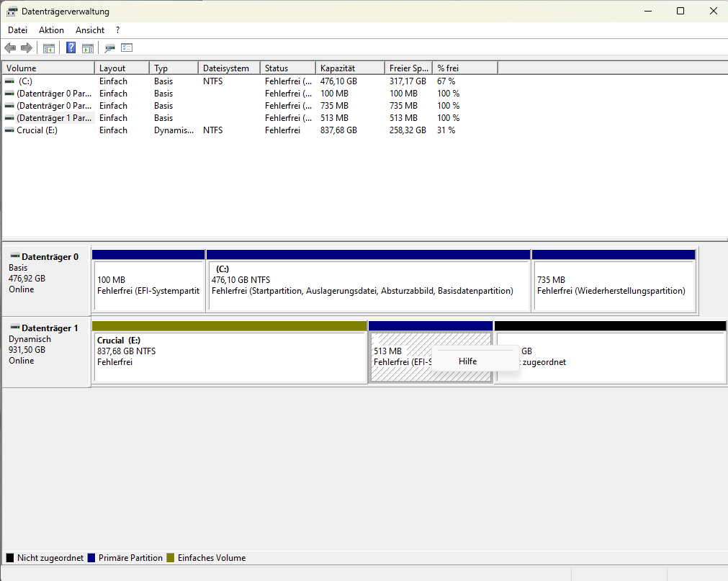Toggle the console tree show/hide icon
The image size is (728, 581).
(x=49, y=48)
